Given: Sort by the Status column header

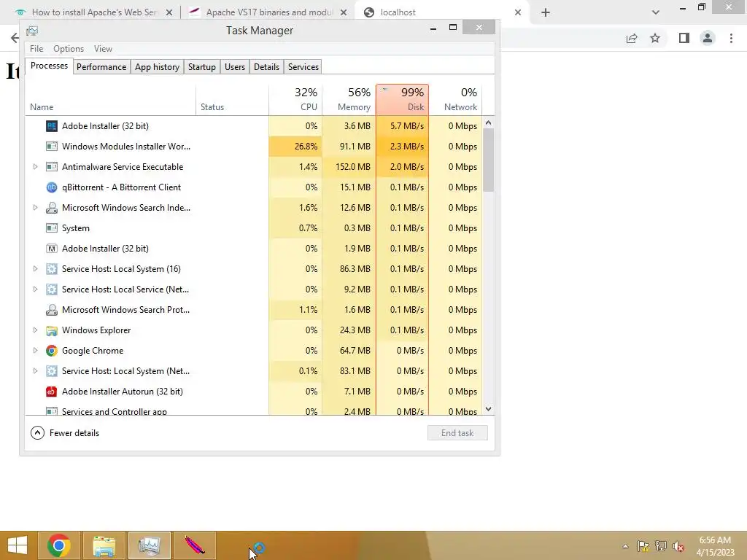Looking at the screenshot, I should point(233,100).
